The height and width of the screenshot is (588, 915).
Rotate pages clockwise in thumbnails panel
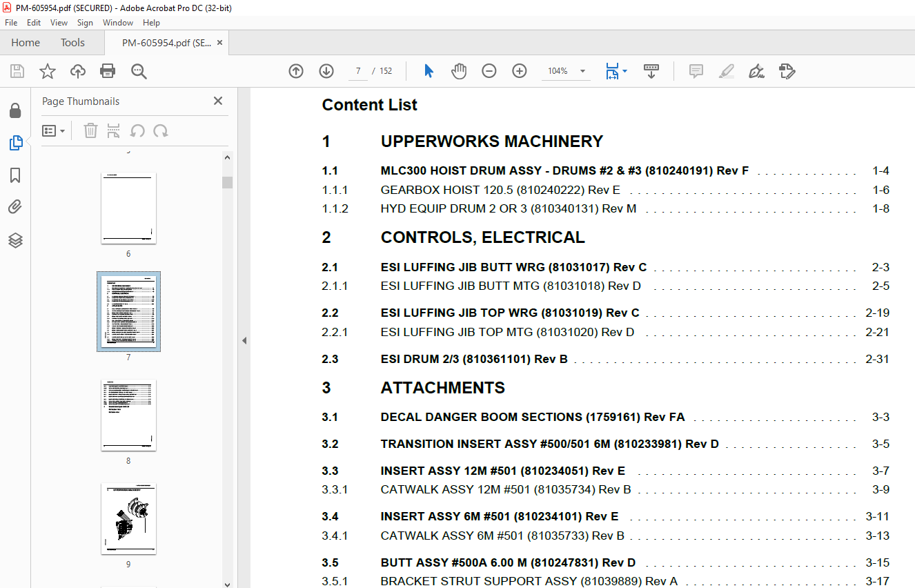click(x=161, y=130)
